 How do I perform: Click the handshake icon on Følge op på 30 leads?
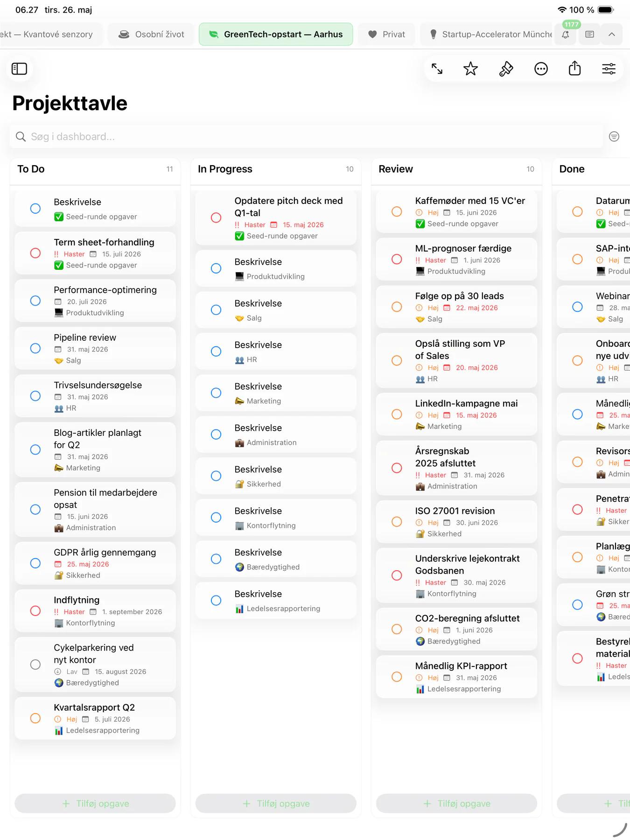tap(420, 319)
